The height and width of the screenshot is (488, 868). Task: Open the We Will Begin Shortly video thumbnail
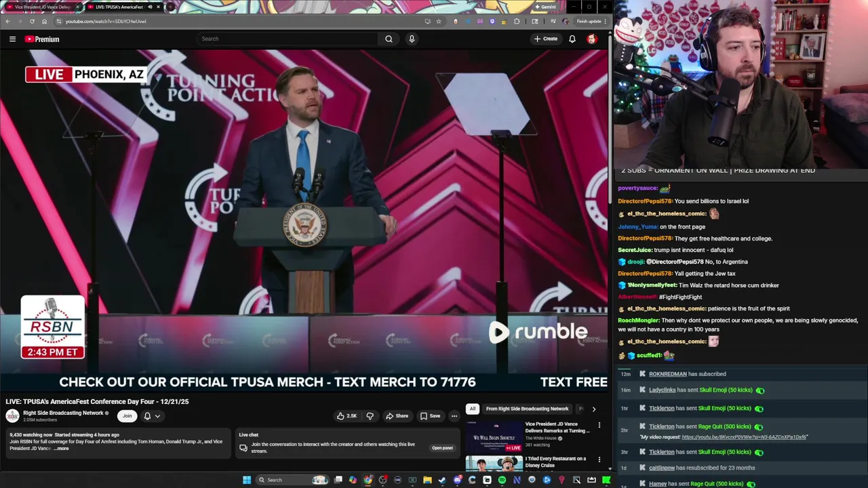(494, 436)
